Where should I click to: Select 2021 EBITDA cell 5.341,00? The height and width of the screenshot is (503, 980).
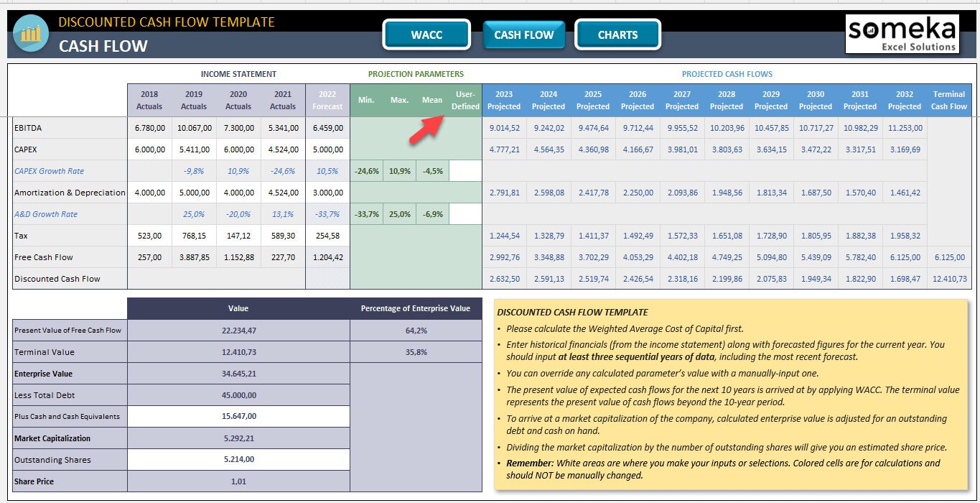[x=283, y=128]
